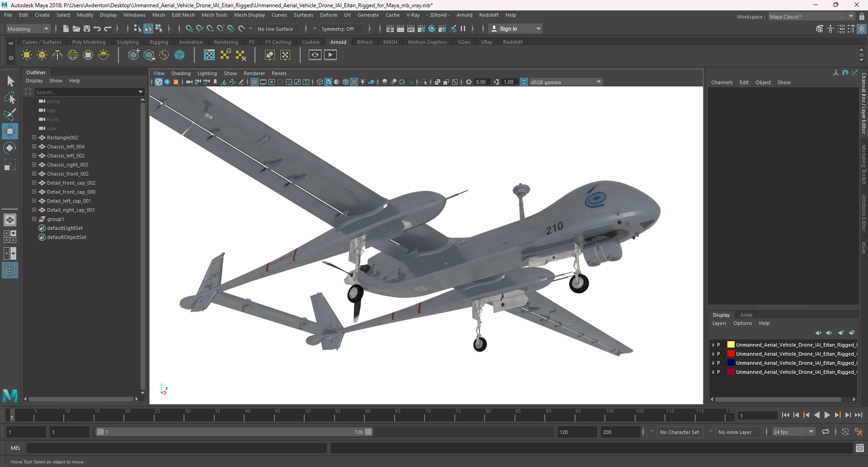Click the No Character Set button
Image resolution: width=868 pixels, height=467 pixels.
tap(679, 432)
